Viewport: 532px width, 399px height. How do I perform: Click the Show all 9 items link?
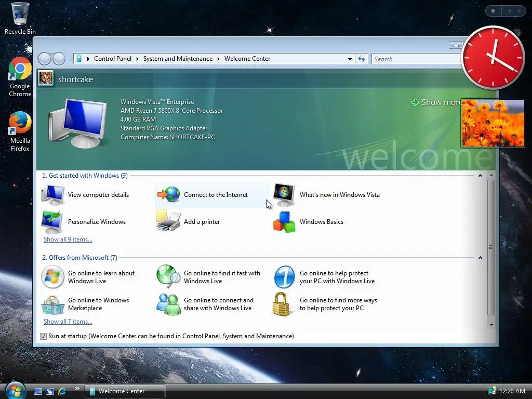(x=68, y=240)
